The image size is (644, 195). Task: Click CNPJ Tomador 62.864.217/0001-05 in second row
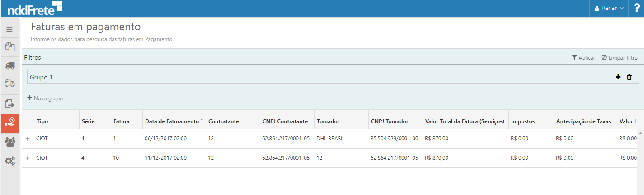[395, 158]
